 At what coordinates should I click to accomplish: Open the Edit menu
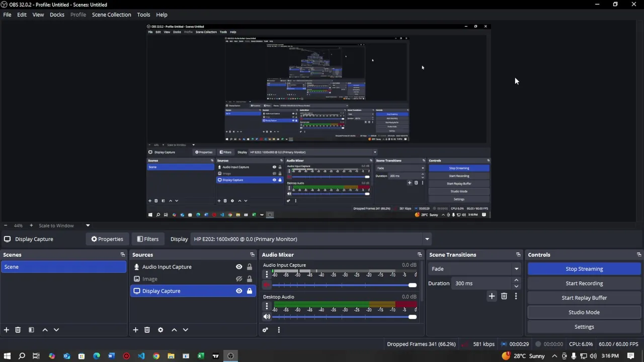pyautogui.click(x=22, y=15)
